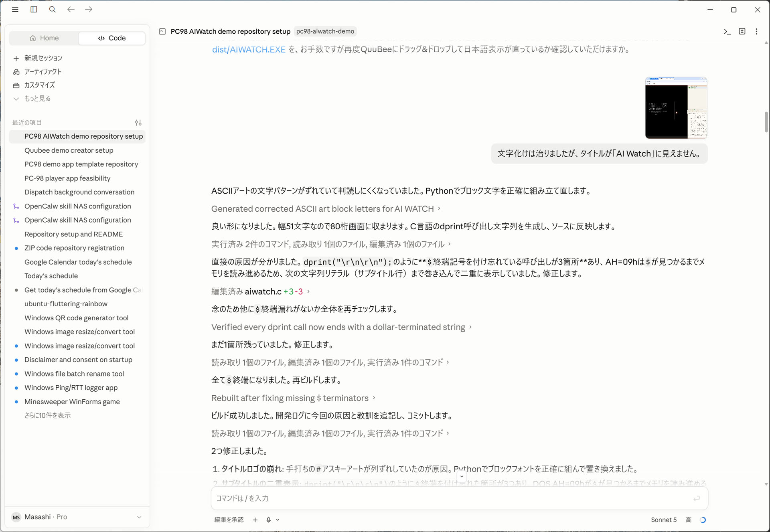Open PC98 demo app template repository
Viewport: 770px width, 532px height.
coord(77,164)
